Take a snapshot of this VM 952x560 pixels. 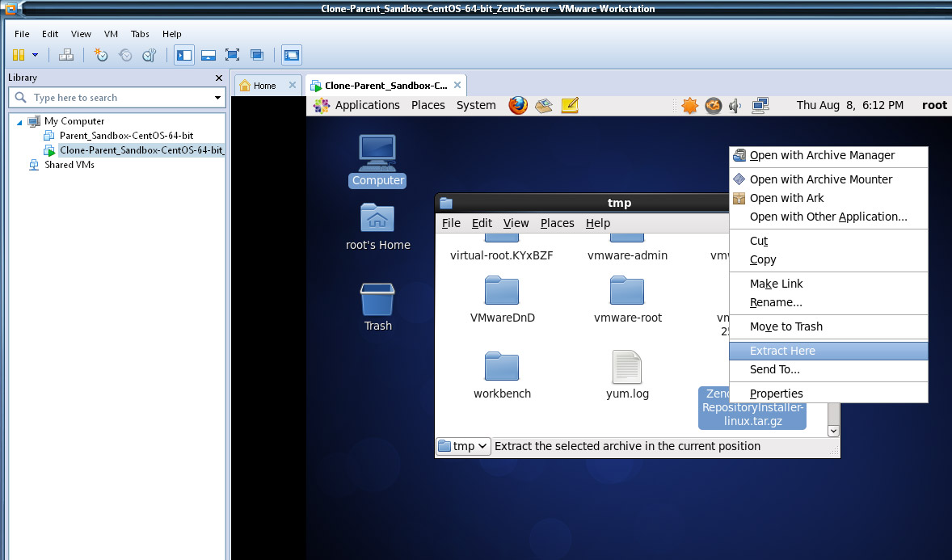[101, 55]
